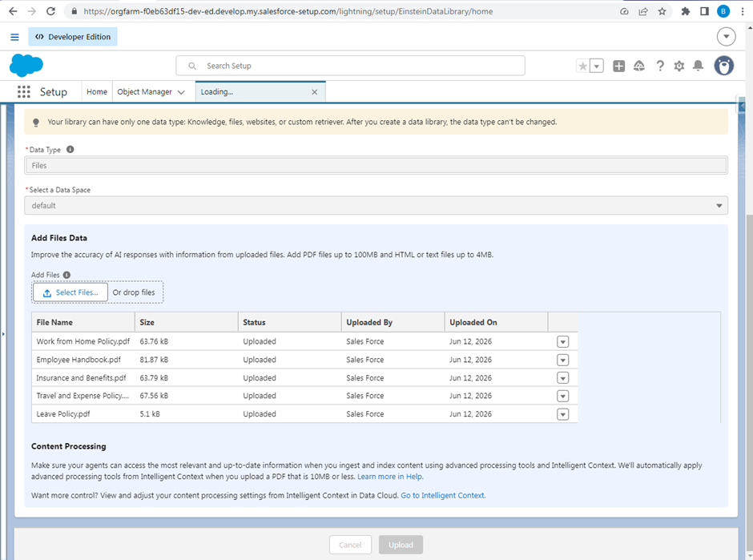Image resolution: width=753 pixels, height=560 pixels.
Task: Click the browser share page icon
Action: coord(643,11)
